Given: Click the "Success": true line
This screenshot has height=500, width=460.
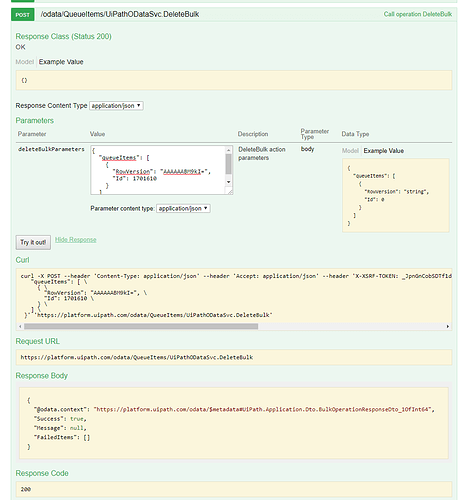Looking at the screenshot, I should tap(60, 419).
